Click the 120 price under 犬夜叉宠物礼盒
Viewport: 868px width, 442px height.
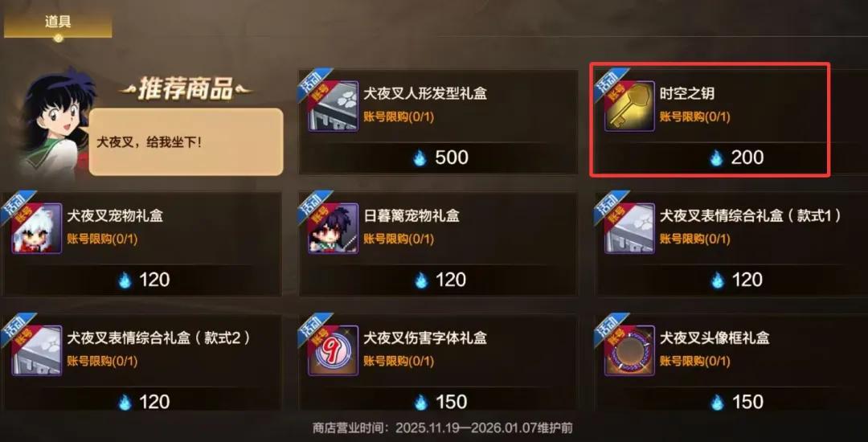144,280
